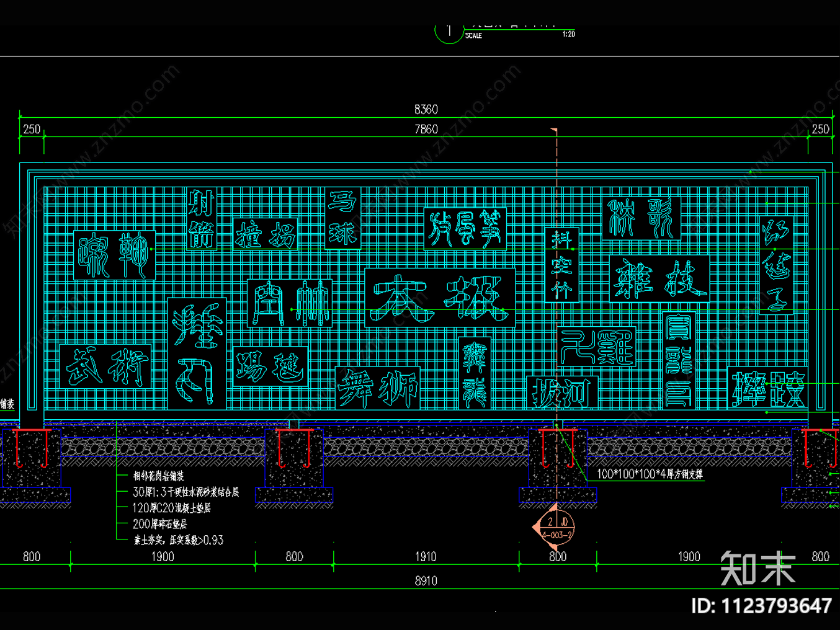Click the circled drawing number 1 bubble
Image resolution: width=840 pixels, height=630 pixels.
click(449, 30)
